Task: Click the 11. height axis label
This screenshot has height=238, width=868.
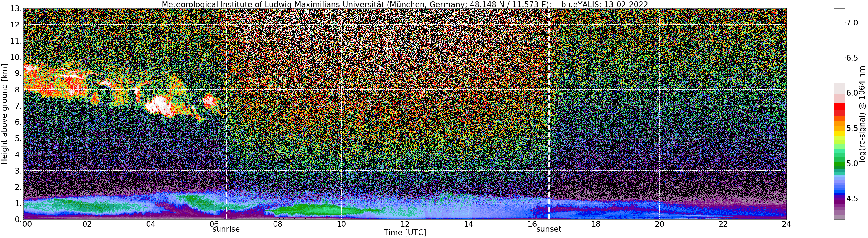Action: click(16, 41)
